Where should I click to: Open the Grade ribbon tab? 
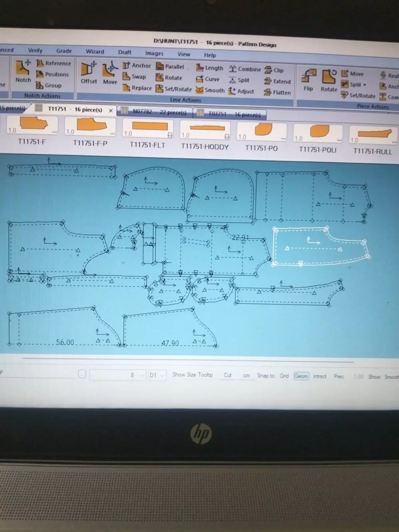[x=64, y=51]
